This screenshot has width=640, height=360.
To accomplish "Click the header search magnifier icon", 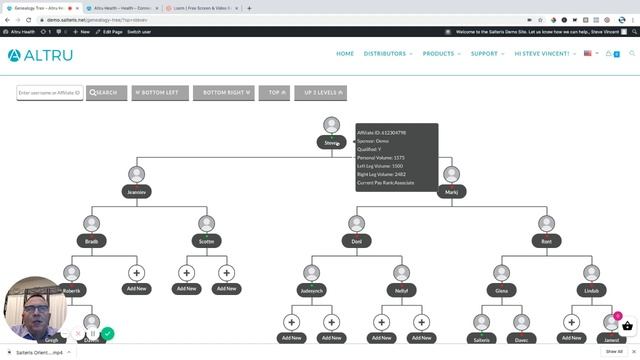I will [632, 53].
